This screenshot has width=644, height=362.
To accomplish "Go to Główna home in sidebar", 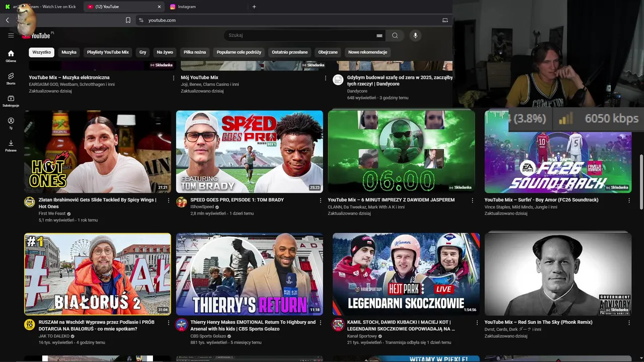I will 11,56.
